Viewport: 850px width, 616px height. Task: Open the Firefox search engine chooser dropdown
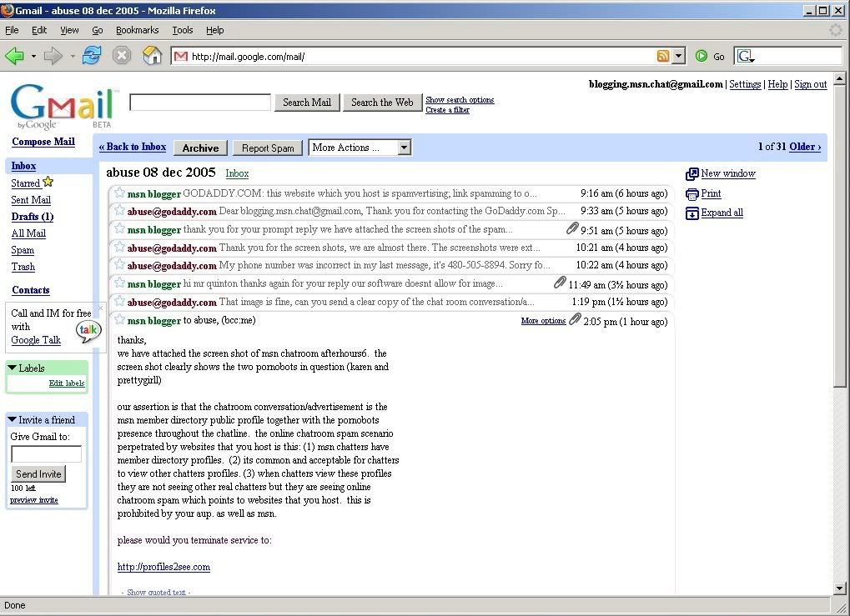click(746, 56)
